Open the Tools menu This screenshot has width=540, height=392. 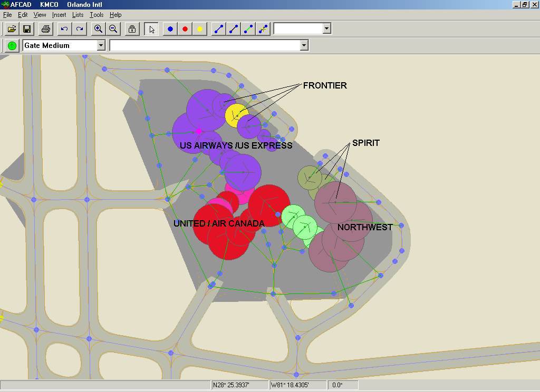97,15
